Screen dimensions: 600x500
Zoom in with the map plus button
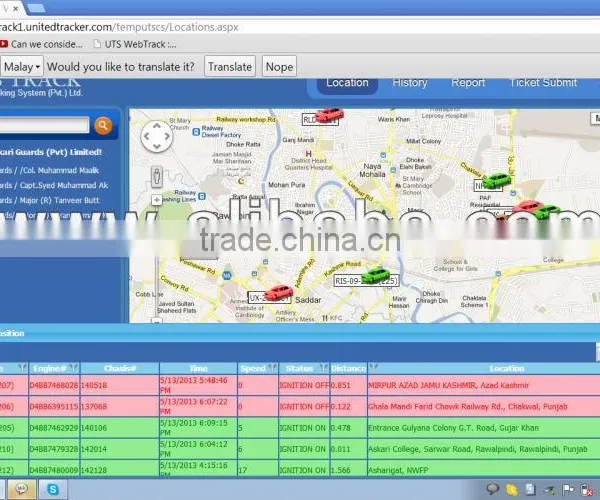click(x=157, y=200)
